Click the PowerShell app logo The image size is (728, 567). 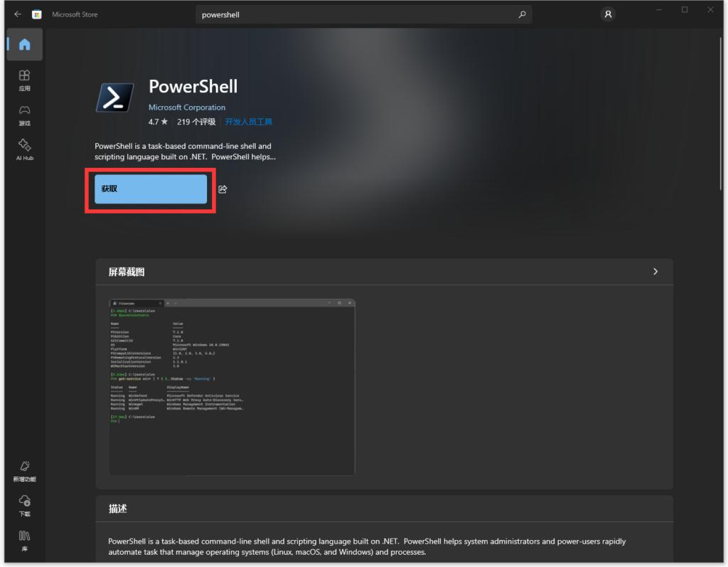click(x=115, y=97)
